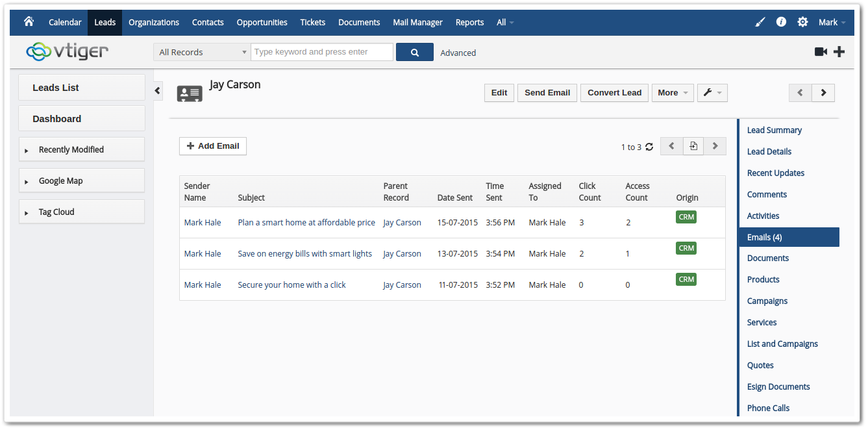This screenshot has height=430, width=868.
Task: Refresh the emails list with the refresh icon
Action: [648, 147]
